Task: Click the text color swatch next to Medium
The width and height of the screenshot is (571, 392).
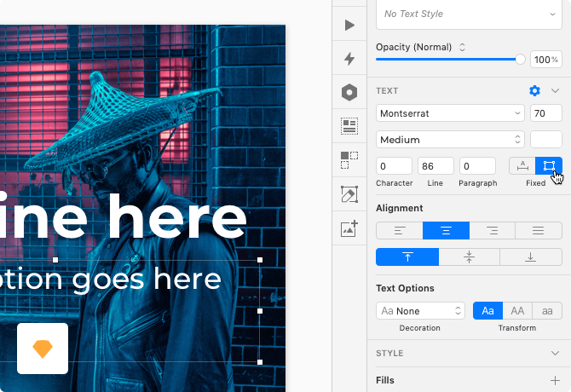Action: 546,140
